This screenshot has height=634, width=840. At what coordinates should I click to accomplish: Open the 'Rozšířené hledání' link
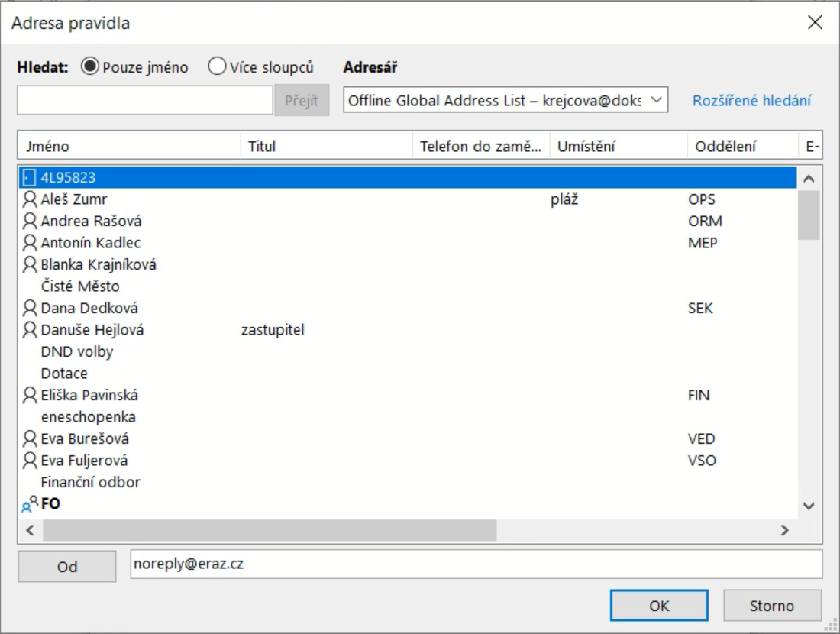(x=751, y=101)
